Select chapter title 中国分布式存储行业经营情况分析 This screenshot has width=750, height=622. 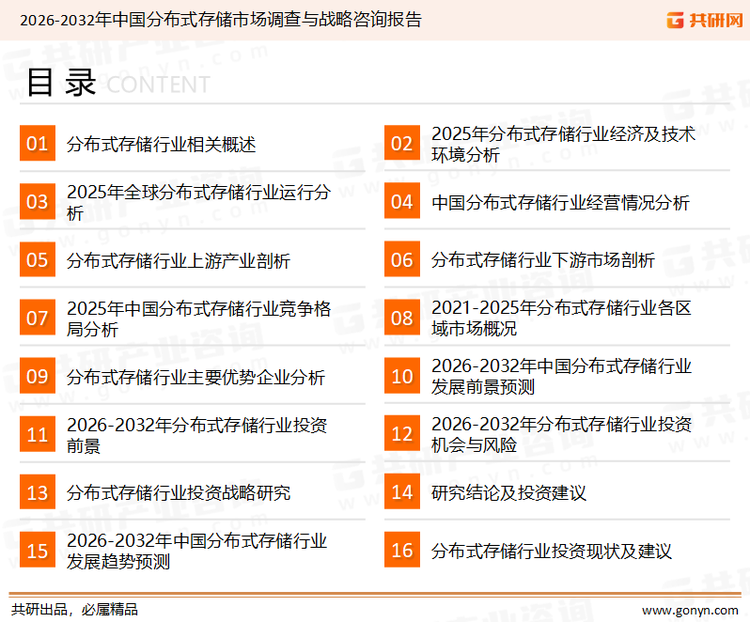[x=560, y=202]
